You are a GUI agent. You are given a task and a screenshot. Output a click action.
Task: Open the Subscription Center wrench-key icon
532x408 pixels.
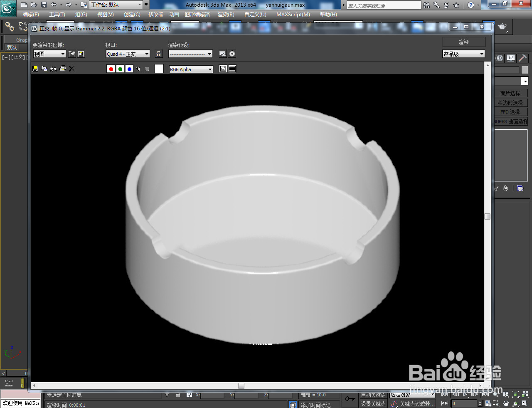(436, 5)
